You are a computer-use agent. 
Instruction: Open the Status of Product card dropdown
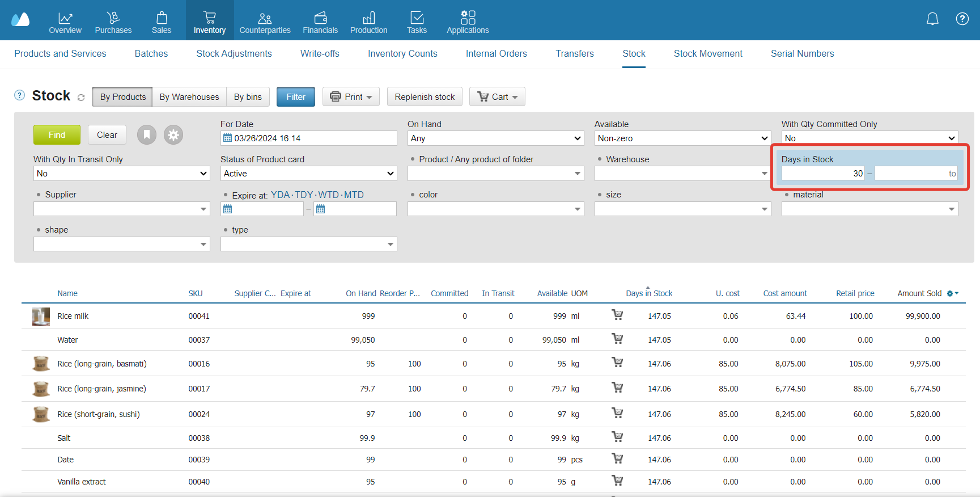(308, 174)
